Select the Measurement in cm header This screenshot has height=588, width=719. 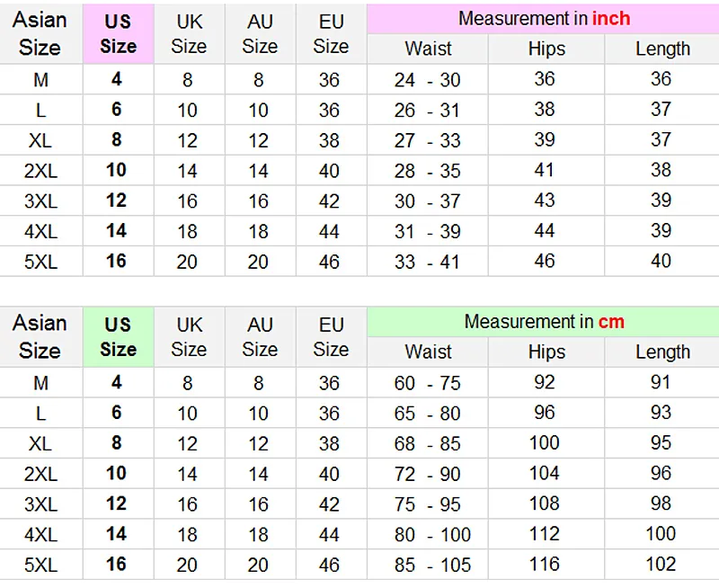coord(544,321)
